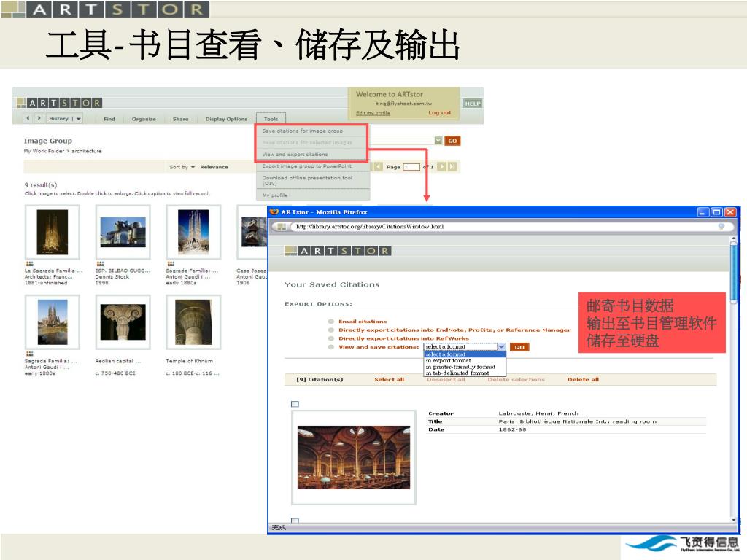The width and height of the screenshot is (747, 560).
Task: Click the site icon in address bar
Action: [282, 227]
